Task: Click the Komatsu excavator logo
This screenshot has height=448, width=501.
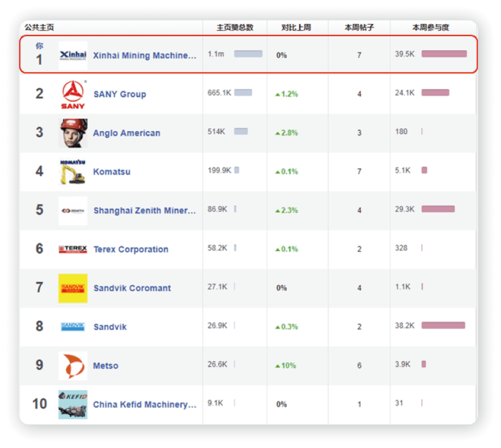Action: coord(73,172)
